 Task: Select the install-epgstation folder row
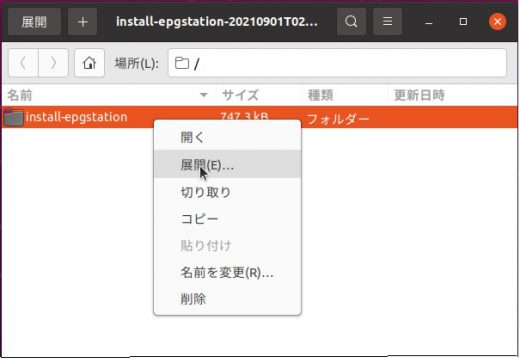click(x=260, y=117)
